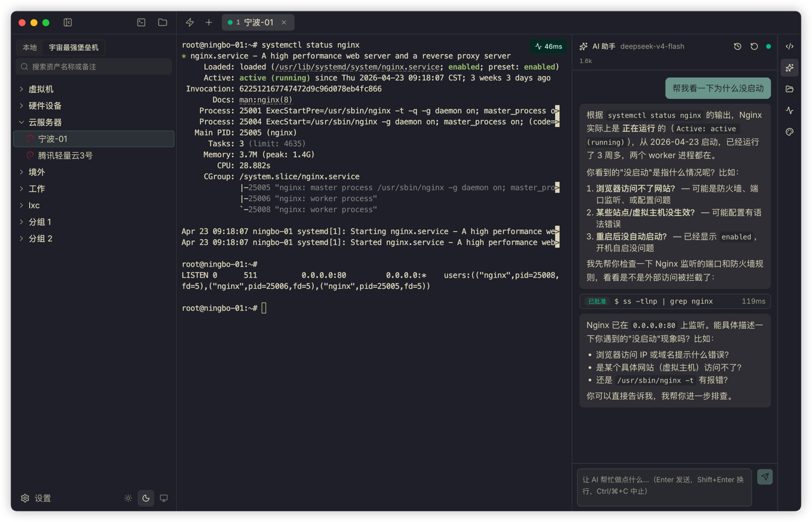
Task: Click the approved ss -tlnp command row
Action: tap(675, 301)
